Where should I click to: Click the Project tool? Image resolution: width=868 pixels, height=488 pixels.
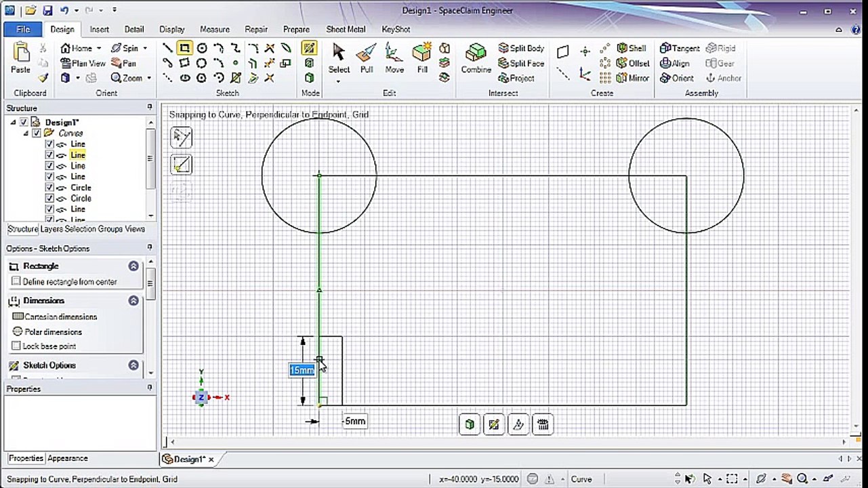coord(516,78)
